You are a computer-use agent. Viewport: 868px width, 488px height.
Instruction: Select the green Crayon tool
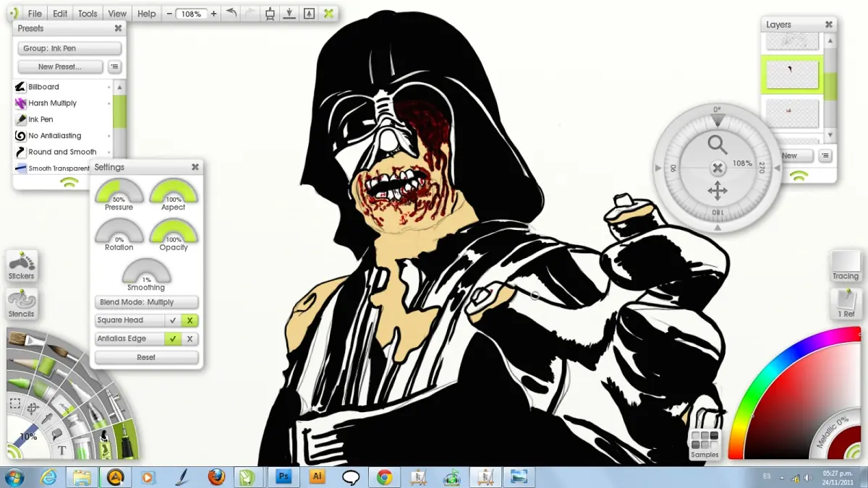(19, 382)
